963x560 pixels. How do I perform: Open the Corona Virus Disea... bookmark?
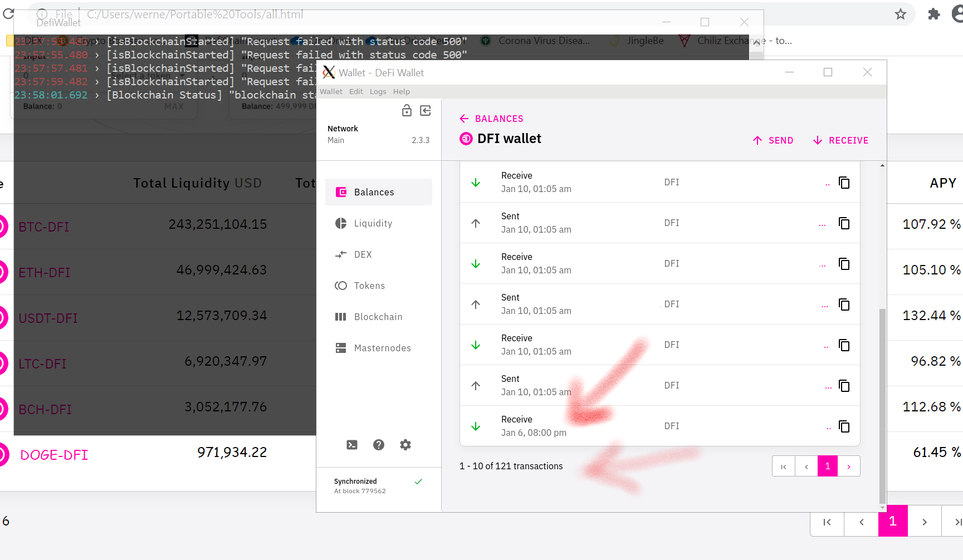point(536,41)
